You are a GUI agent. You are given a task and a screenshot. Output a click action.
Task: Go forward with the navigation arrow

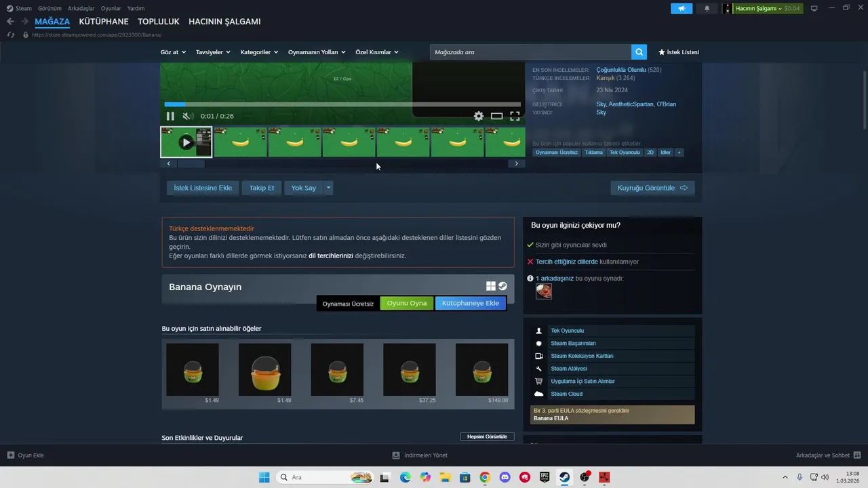24,22
